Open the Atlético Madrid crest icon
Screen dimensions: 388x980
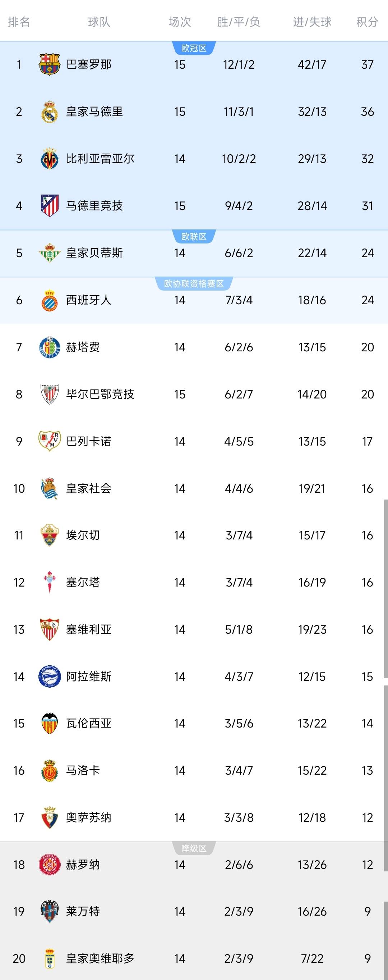coord(50,206)
